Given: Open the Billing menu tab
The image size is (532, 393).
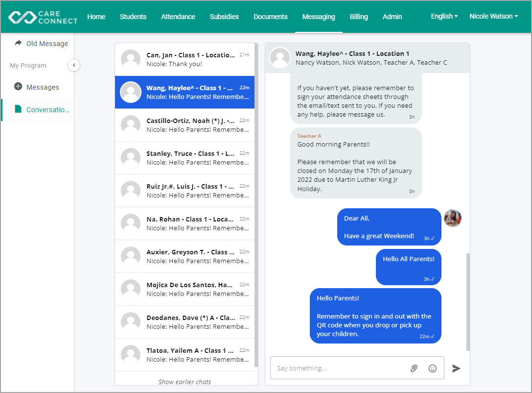Looking at the screenshot, I should [x=359, y=17].
